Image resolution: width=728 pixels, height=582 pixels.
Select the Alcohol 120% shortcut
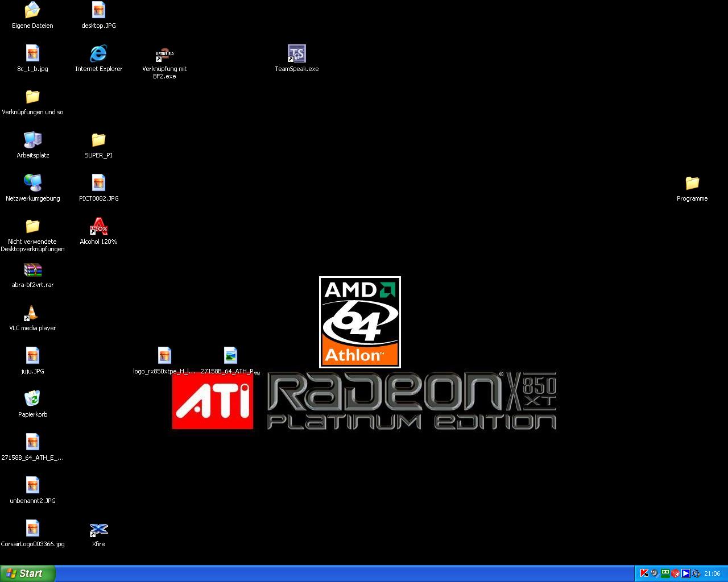(98, 226)
